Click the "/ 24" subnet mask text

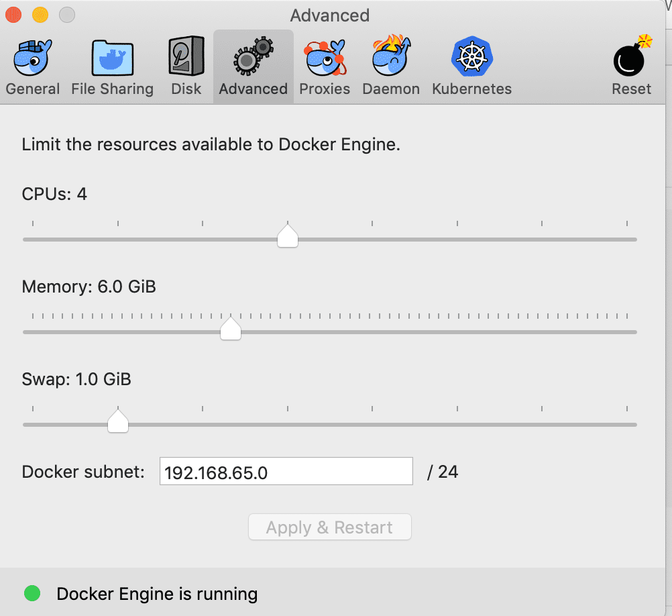click(x=443, y=472)
